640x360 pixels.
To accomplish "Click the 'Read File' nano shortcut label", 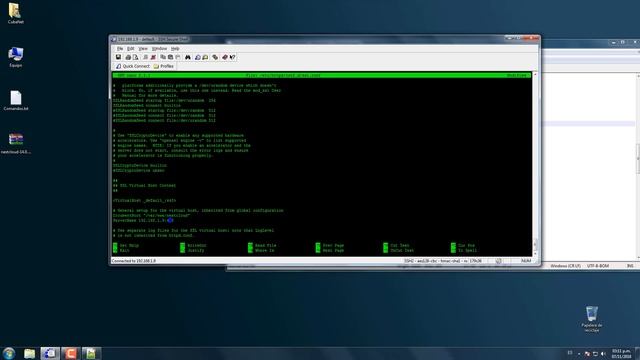I will pyautogui.click(x=266, y=245).
